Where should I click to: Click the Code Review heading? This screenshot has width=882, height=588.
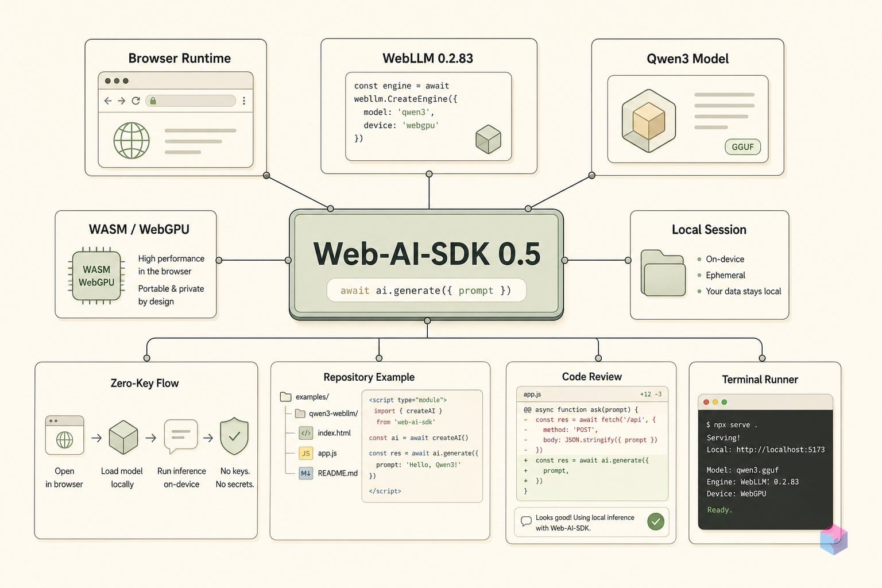coord(591,377)
